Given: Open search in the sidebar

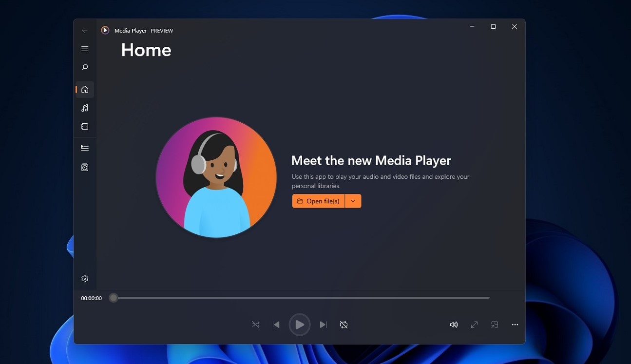Looking at the screenshot, I should click(85, 67).
